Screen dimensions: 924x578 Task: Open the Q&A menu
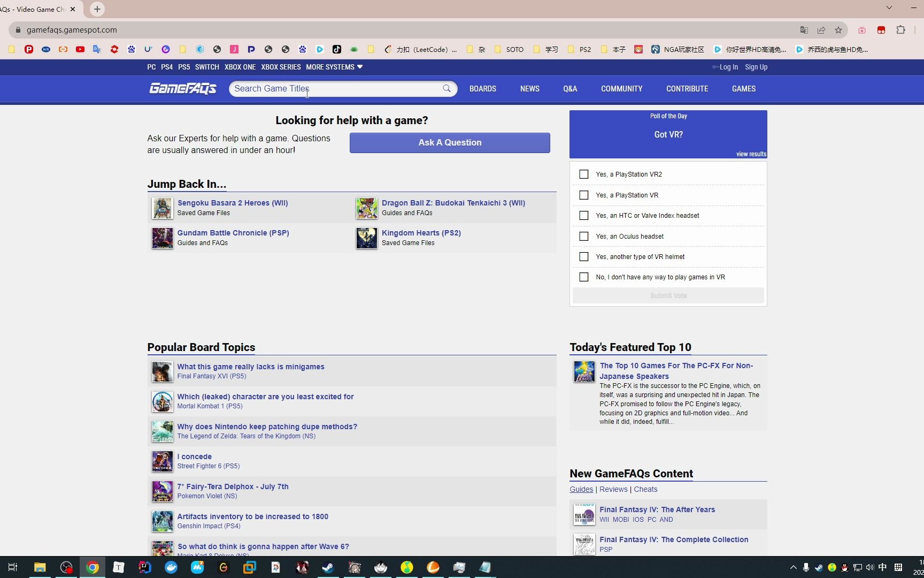point(570,89)
